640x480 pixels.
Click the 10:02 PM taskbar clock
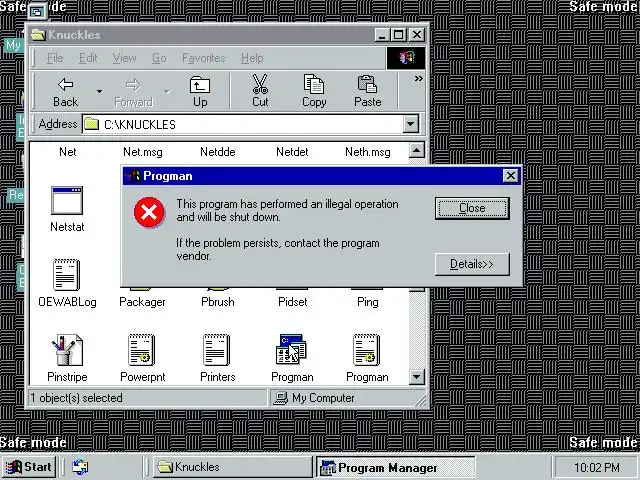click(596, 467)
